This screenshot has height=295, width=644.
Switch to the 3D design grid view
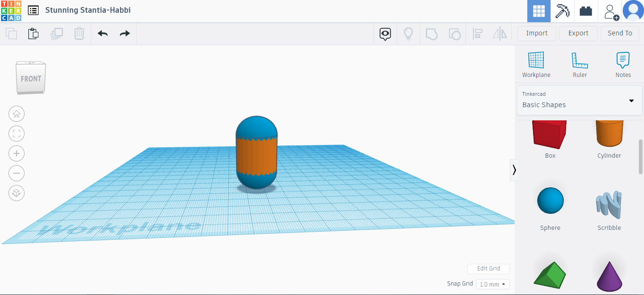[539, 11]
